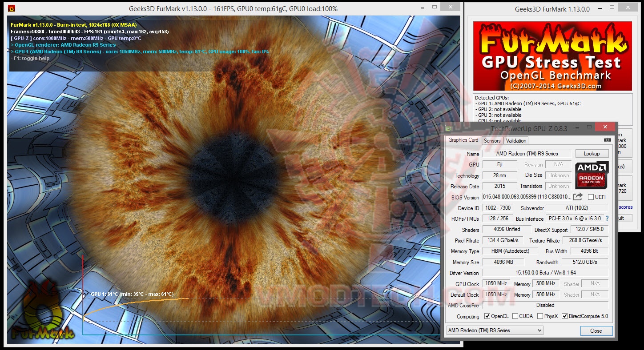This screenshot has width=644, height=350.
Task: Open the AMD Radeon R9 Series adapter dropdown
Action: tap(495, 330)
